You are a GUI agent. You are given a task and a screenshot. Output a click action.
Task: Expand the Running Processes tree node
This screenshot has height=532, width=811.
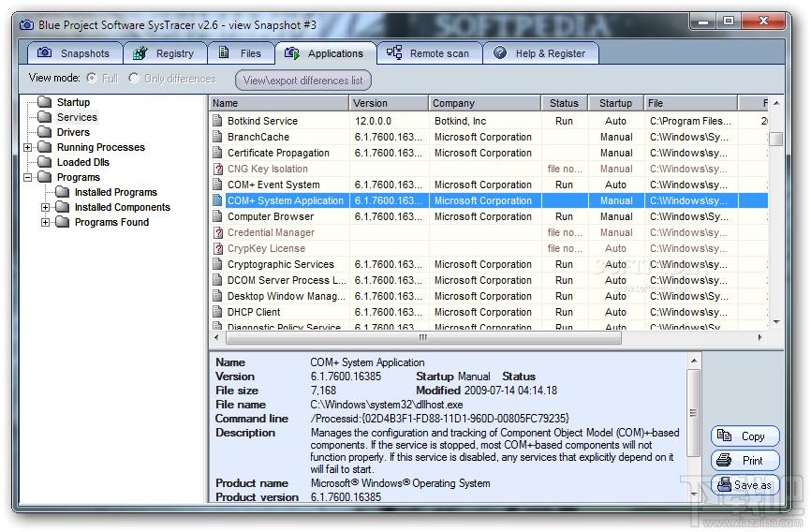click(28, 147)
